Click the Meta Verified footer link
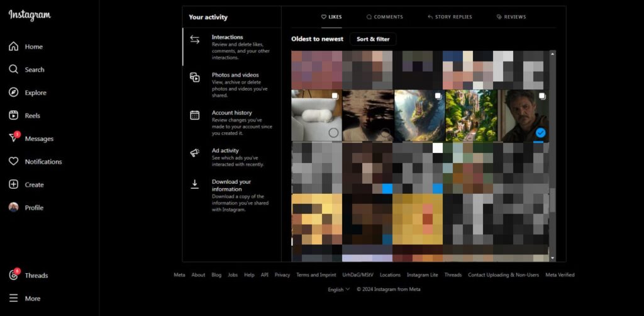The width and height of the screenshot is (644, 316). click(x=559, y=275)
